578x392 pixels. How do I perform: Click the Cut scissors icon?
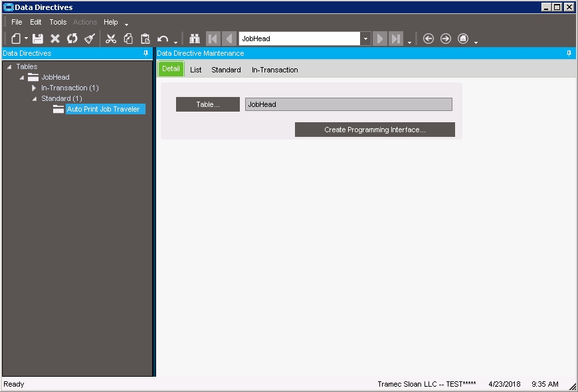110,39
